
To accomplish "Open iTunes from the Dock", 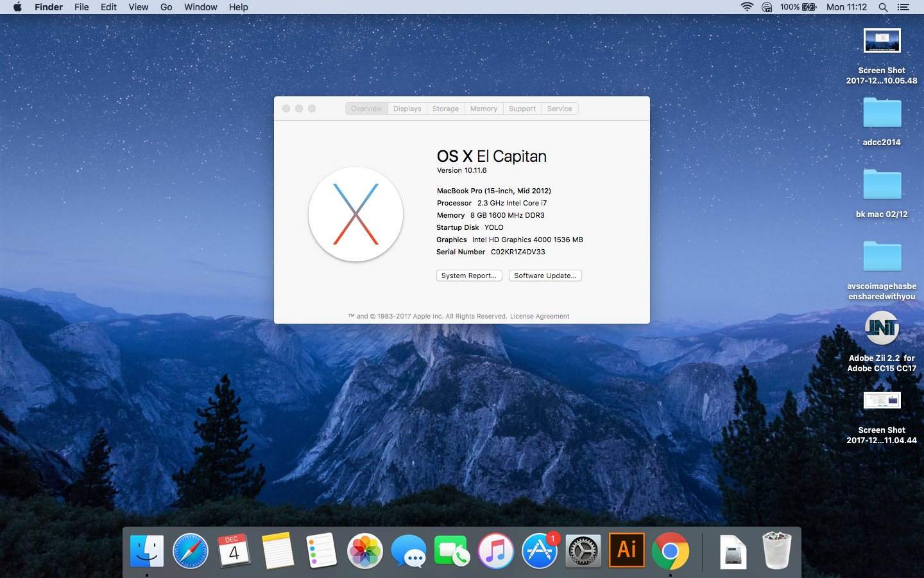I will pos(496,551).
